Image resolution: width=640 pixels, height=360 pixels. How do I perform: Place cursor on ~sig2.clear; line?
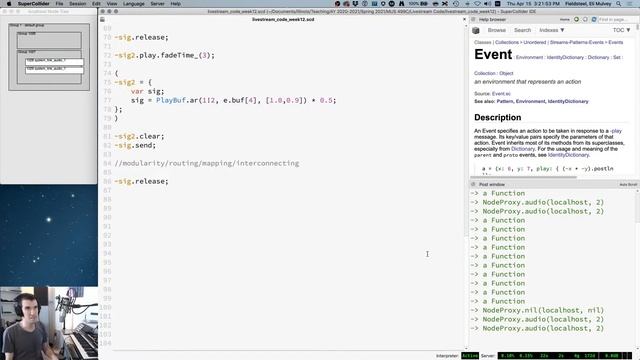pos(139,136)
